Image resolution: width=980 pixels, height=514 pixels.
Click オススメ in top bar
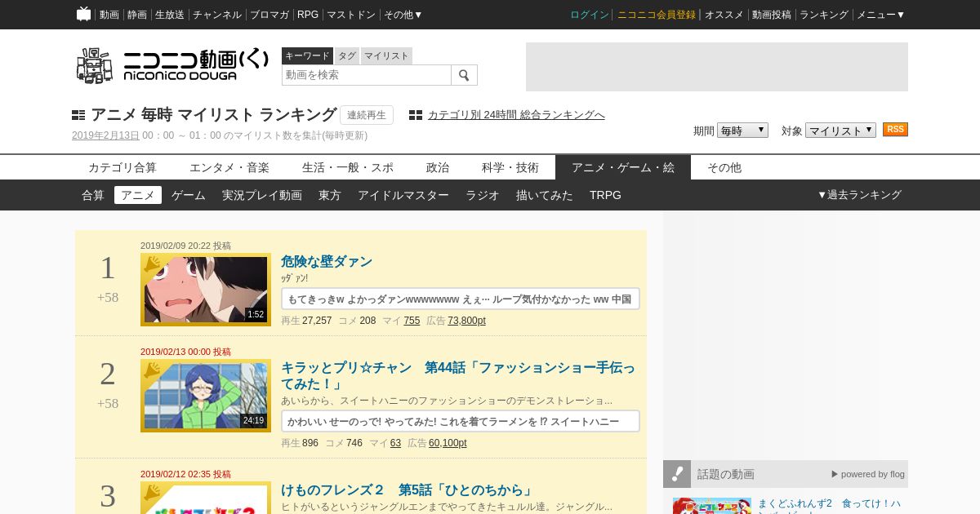pyautogui.click(x=724, y=15)
